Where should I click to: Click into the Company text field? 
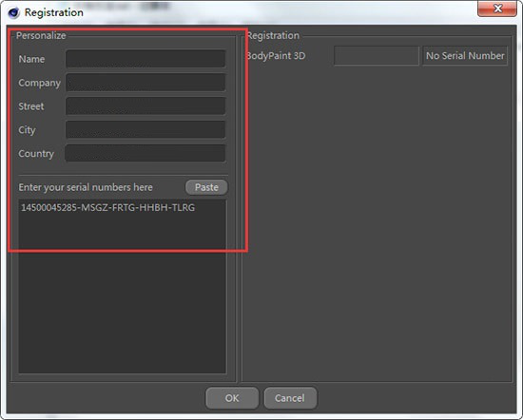[x=145, y=83]
